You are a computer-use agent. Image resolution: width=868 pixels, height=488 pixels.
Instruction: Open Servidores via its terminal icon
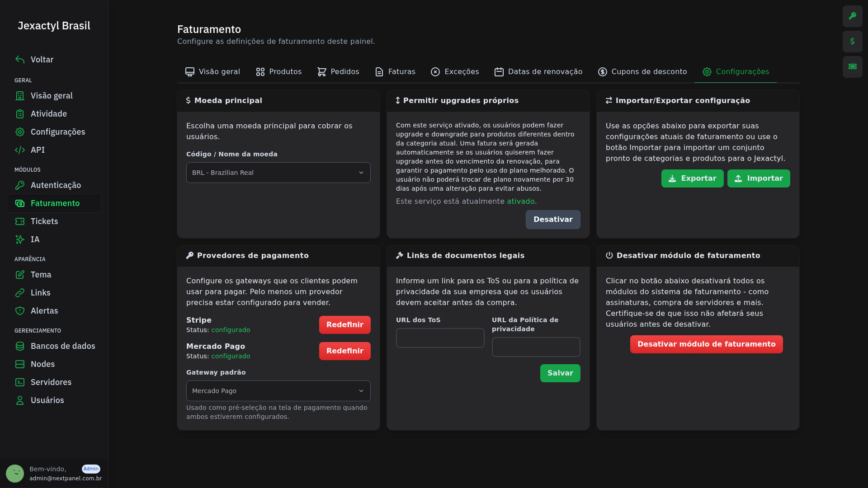pyautogui.click(x=20, y=382)
